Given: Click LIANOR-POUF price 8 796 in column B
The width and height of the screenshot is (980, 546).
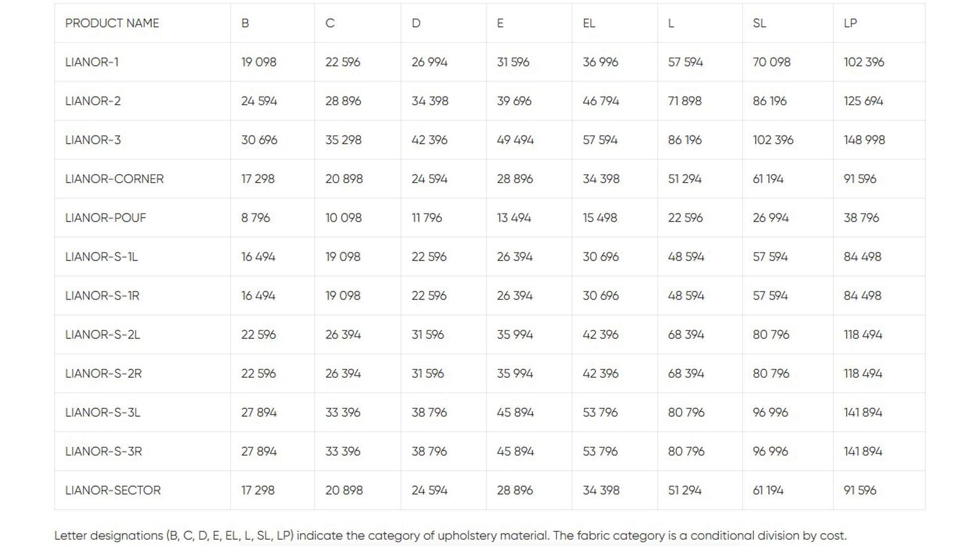Looking at the screenshot, I should [255, 218].
